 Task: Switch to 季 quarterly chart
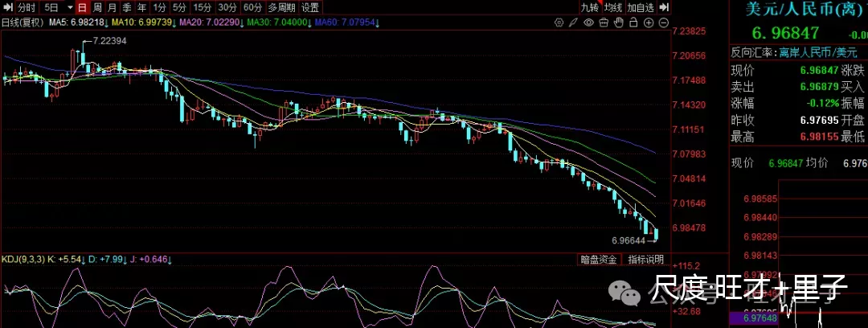[127, 7]
